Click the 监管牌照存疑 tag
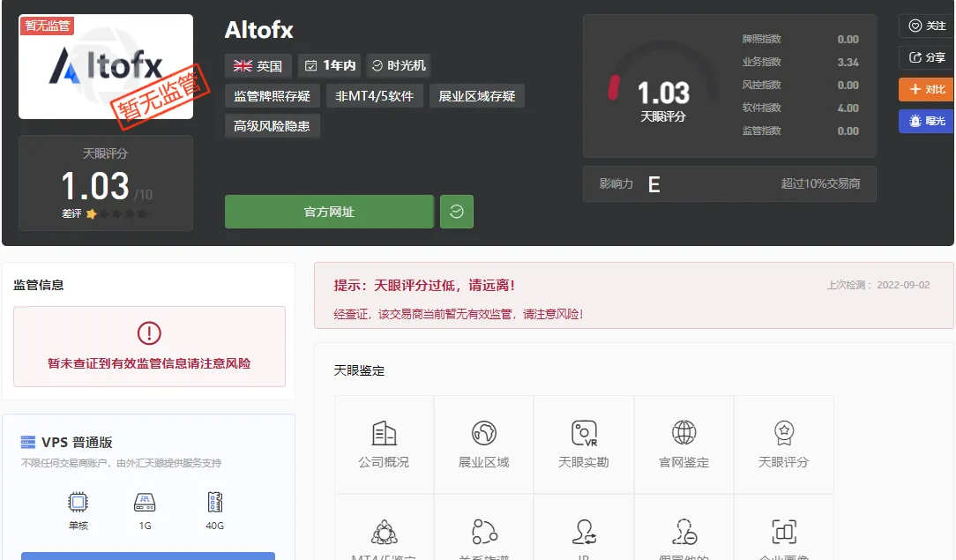956x560 pixels. tap(272, 96)
